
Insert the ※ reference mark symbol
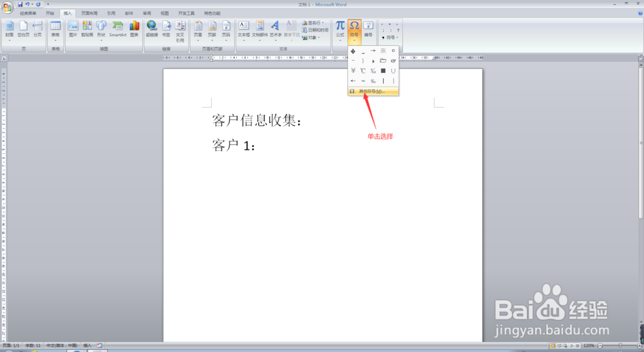point(383,50)
